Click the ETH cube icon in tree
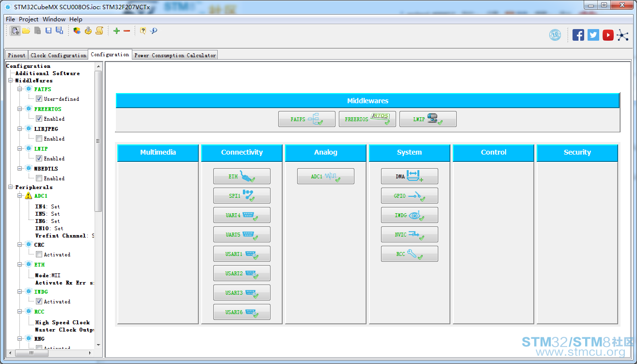This screenshot has width=637, height=364. tap(29, 264)
